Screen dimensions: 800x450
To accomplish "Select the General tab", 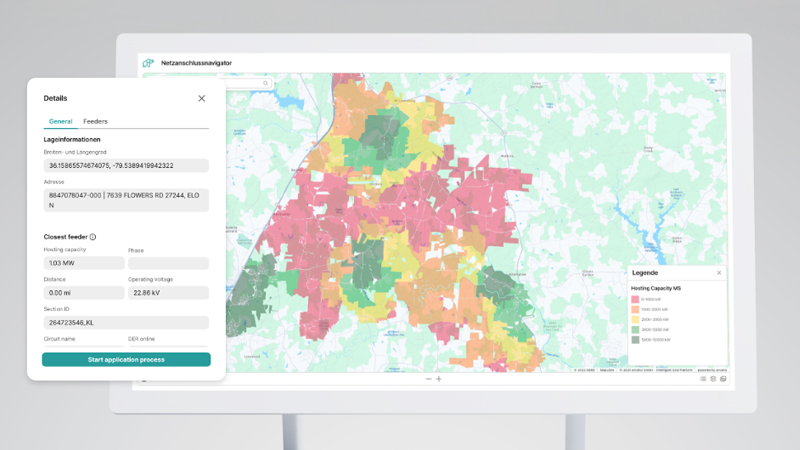I will click(60, 121).
